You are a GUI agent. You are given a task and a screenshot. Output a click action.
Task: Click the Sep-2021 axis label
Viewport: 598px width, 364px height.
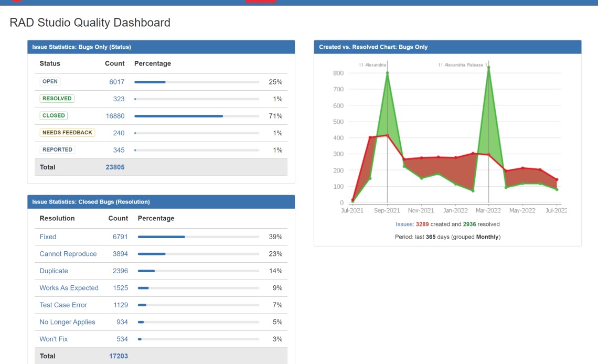[387, 210]
